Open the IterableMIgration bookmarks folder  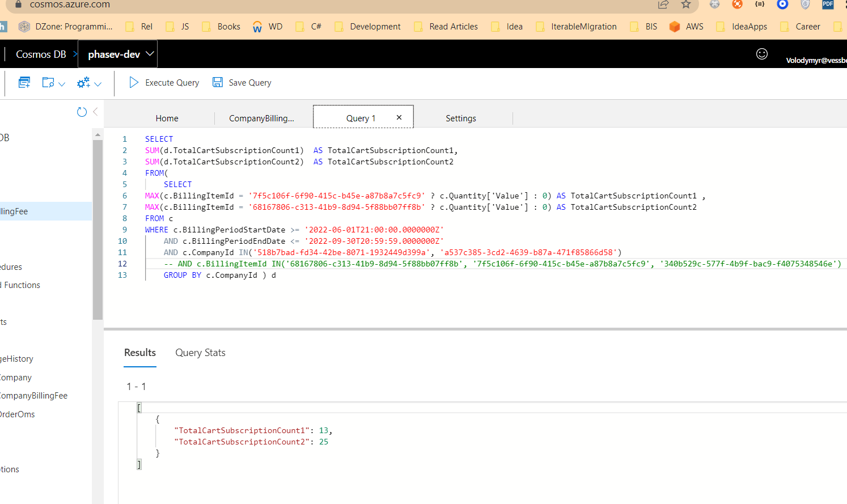[x=576, y=27]
